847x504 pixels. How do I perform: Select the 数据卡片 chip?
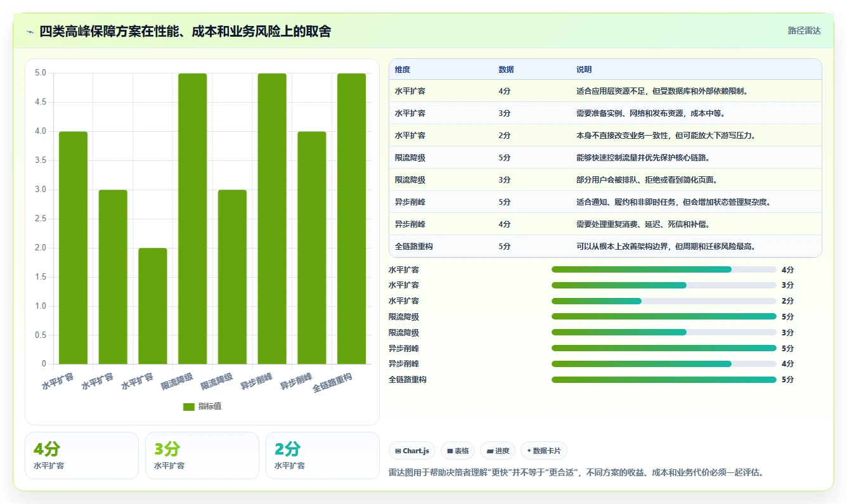click(x=543, y=451)
